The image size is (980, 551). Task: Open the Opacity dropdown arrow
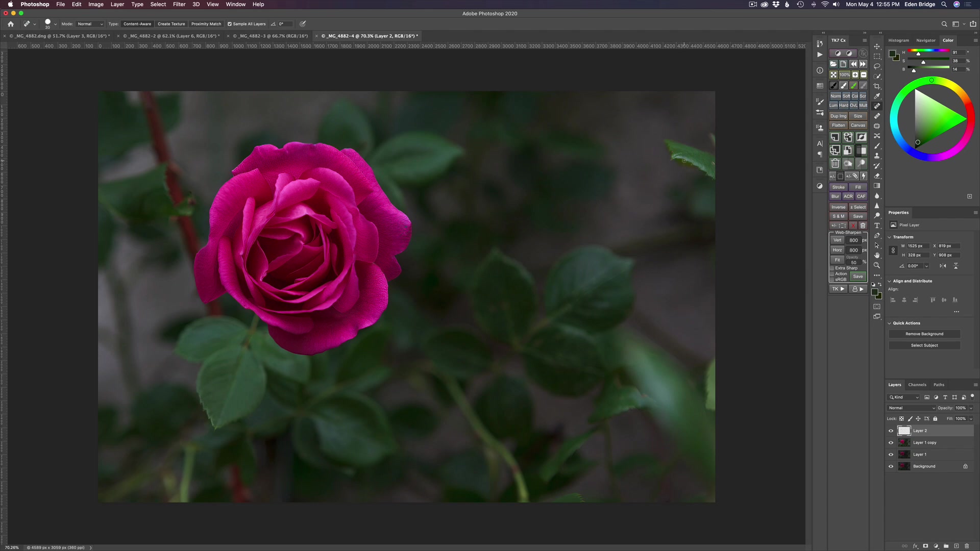click(x=971, y=408)
